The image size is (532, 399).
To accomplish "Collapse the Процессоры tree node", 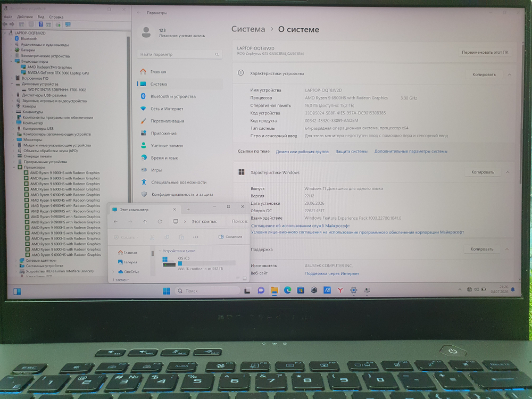I will point(14,167).
